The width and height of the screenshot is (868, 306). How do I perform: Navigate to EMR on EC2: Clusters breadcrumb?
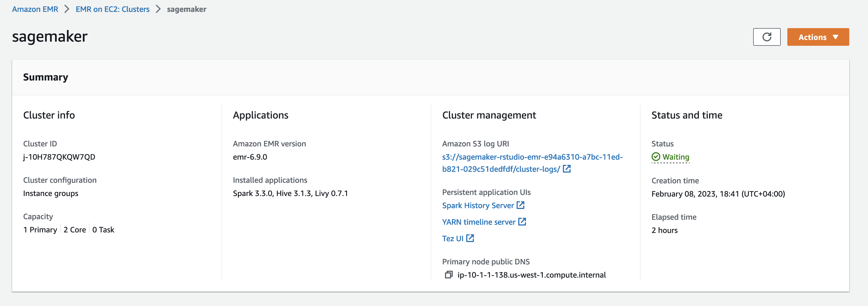click(112, 9)
